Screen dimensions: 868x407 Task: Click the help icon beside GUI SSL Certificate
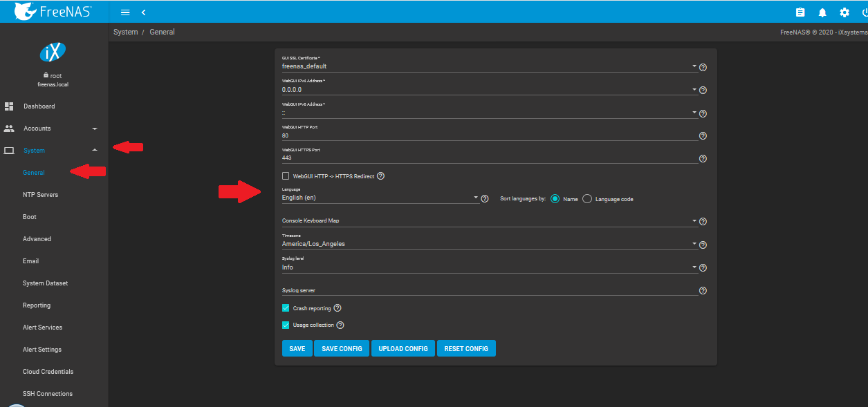pyautogui.click(x=703, y=68)
